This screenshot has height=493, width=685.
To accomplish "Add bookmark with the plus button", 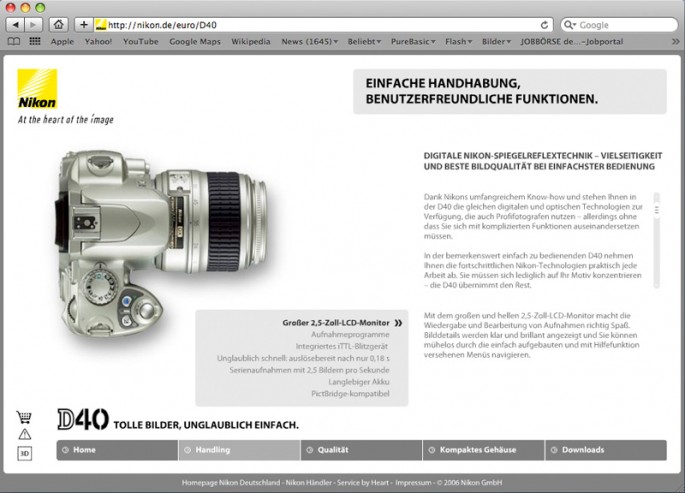I will pyautogui.click(x=84, y=25).
